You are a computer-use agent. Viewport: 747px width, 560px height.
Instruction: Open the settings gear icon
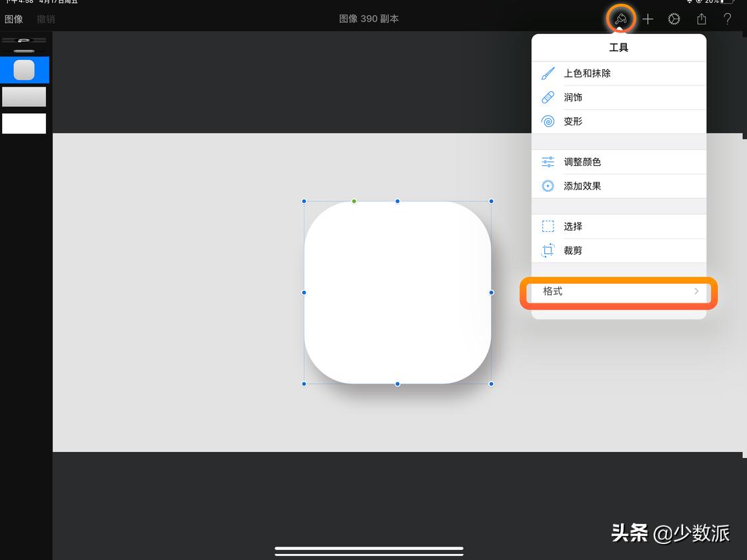click(x=674, y=19)
